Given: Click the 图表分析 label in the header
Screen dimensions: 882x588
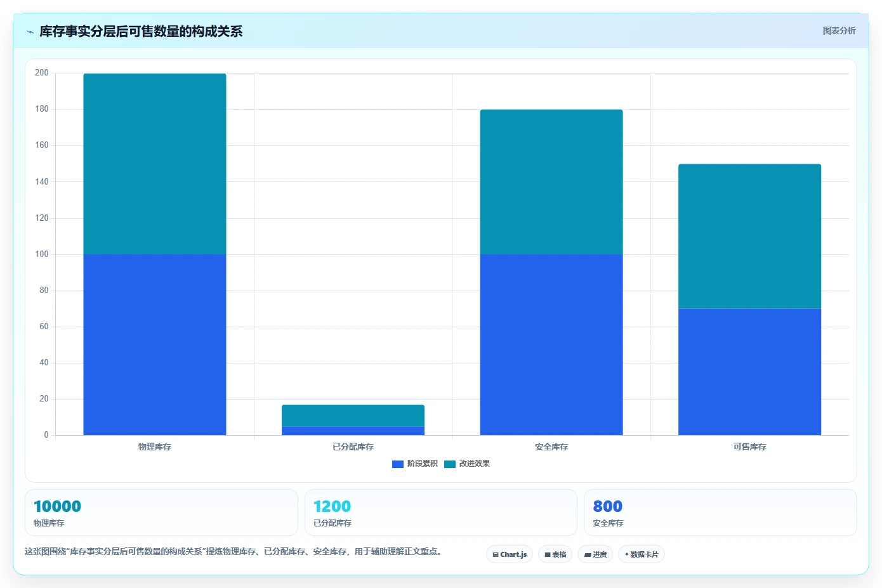Looking at the screenshot, I should (x=839, y=30).
